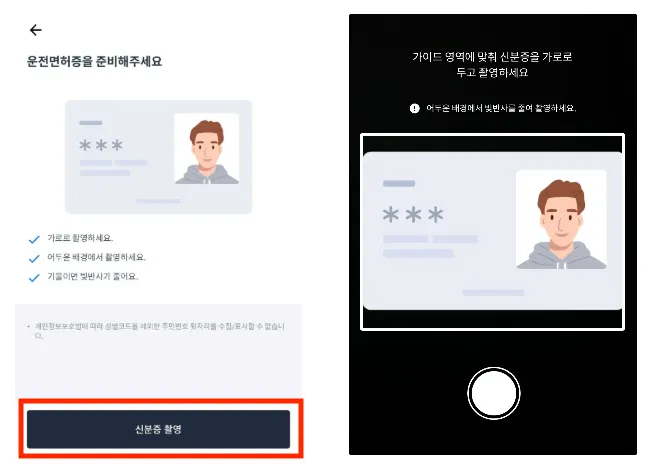Tap the bottom line bar on camera preview card
Image resolution: width=650 pixels, height=469 pixels.
tap(493, 293)
